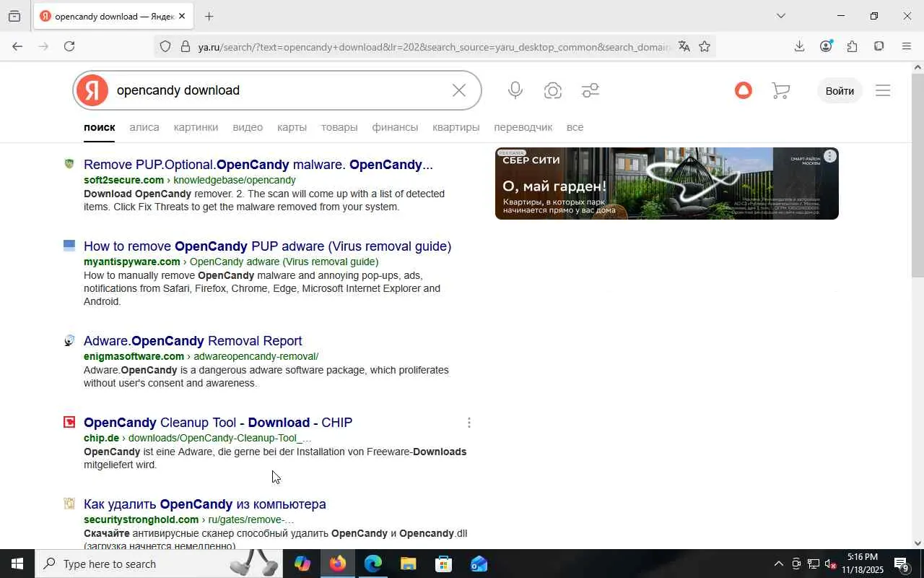Open Outlook from the taskbar
Screen dimensions: 924x578
(x=479, y=564)
